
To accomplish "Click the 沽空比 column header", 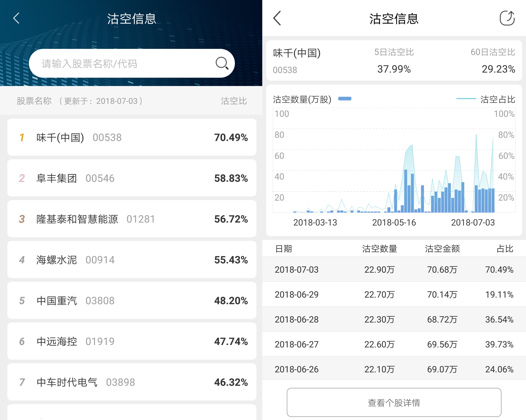I will [x=234, y=101].
